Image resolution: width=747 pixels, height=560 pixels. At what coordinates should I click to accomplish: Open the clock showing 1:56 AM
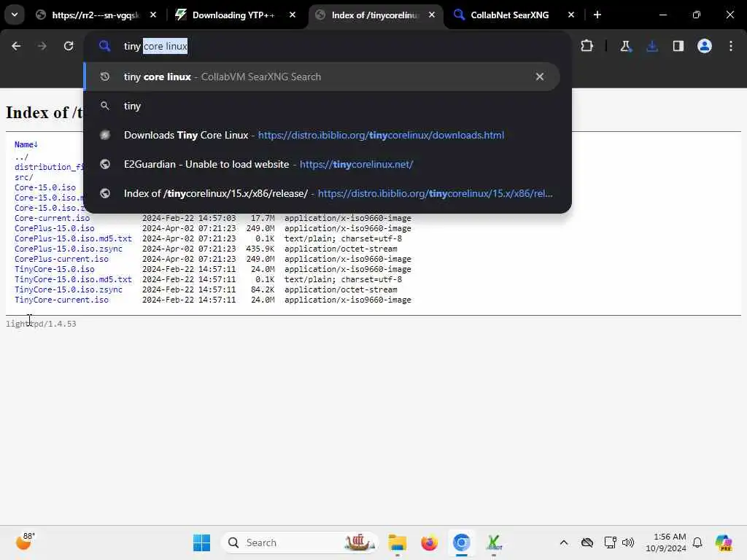666,542
